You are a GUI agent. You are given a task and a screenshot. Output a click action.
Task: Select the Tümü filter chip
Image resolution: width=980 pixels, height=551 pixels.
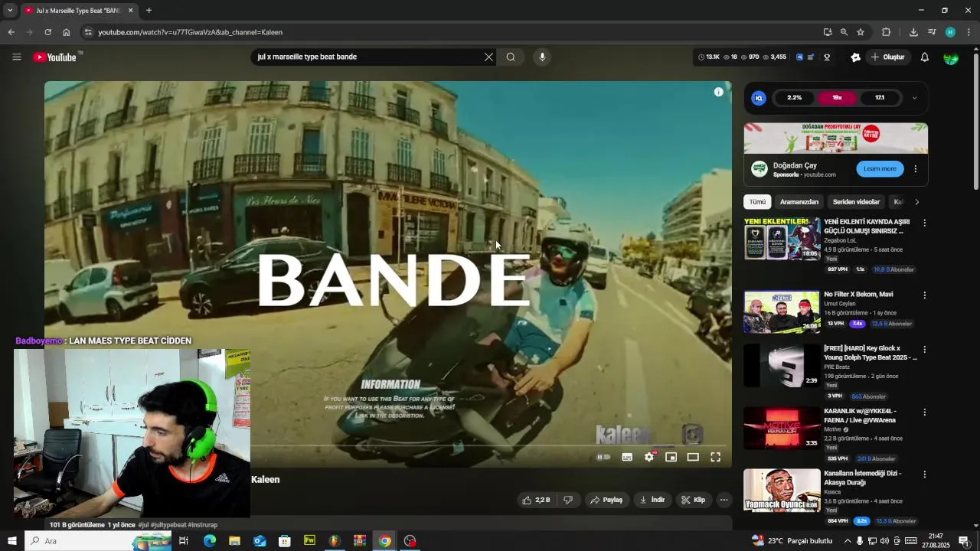click(757, 202)
